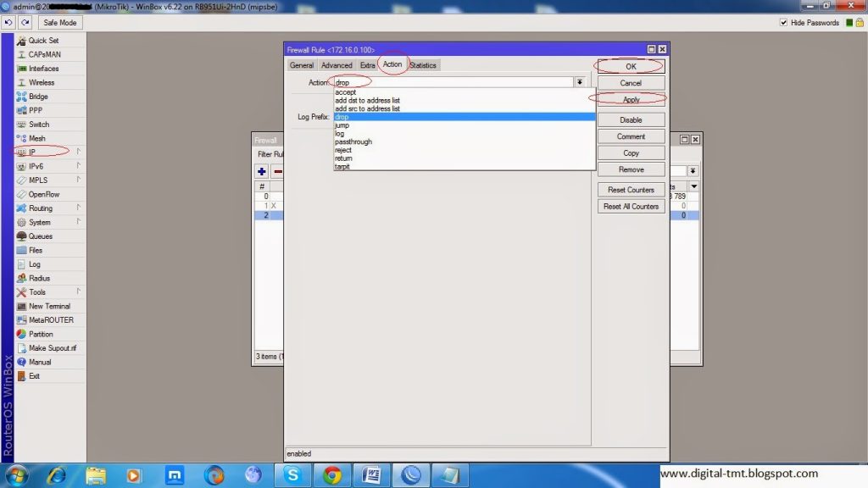Open the Action dropdown arrow

coord(580,82)
